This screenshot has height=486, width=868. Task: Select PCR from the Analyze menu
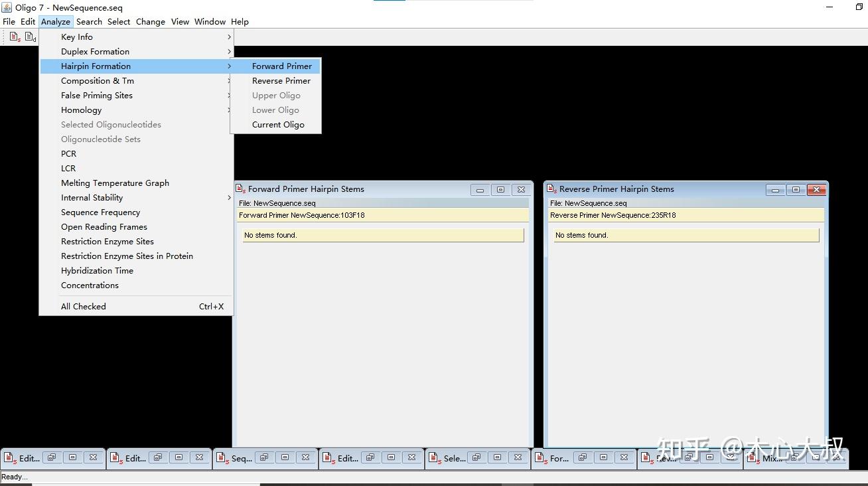137,154
